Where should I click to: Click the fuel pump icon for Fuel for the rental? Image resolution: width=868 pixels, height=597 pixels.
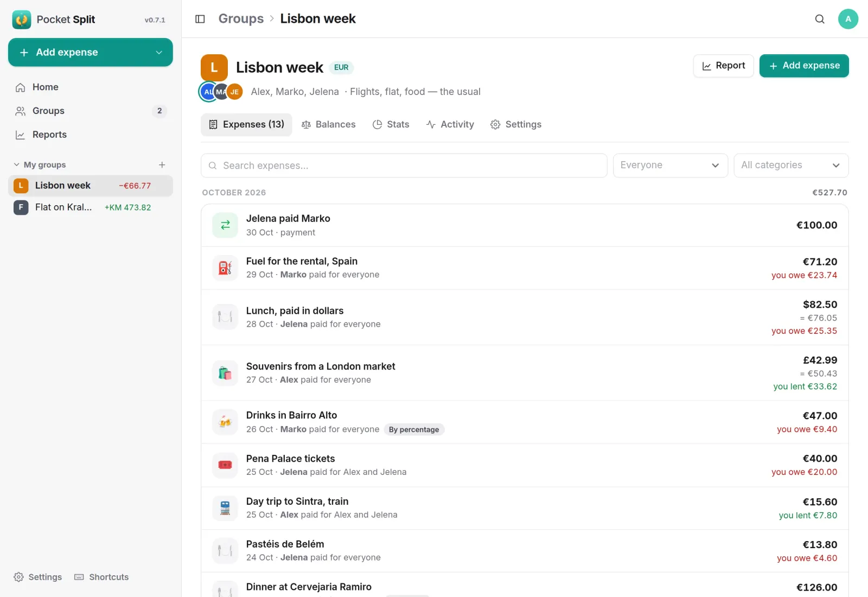225,268
